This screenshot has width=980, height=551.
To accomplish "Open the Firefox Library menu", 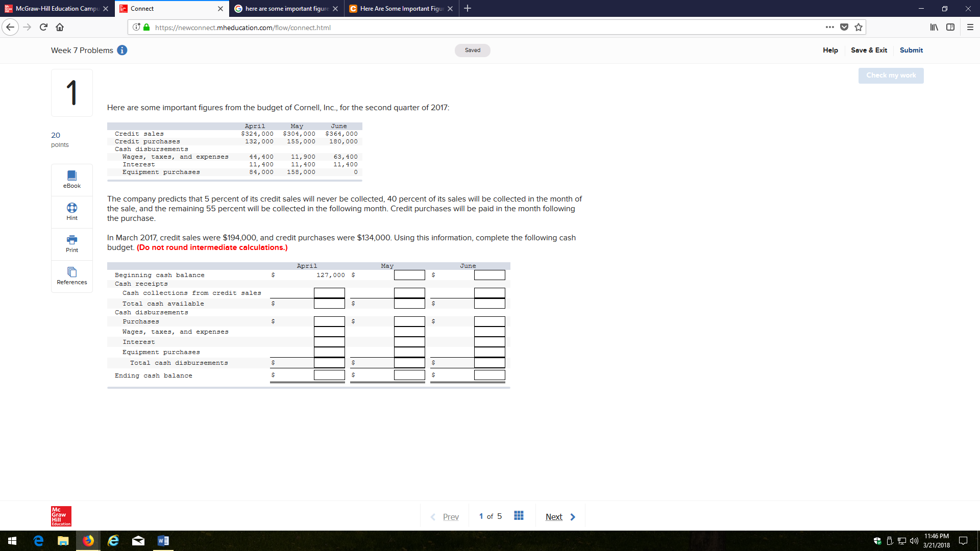I will click(x=934, y=27).
